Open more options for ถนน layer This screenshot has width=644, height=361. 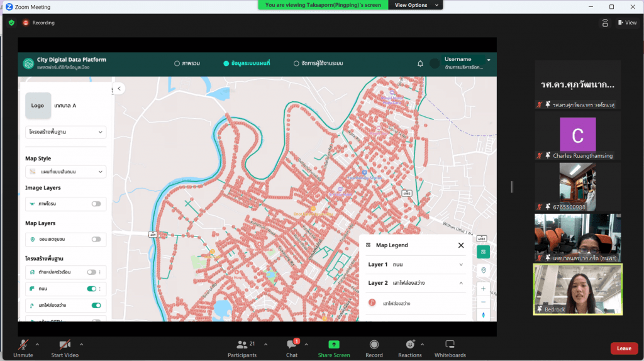click(100, 289)
